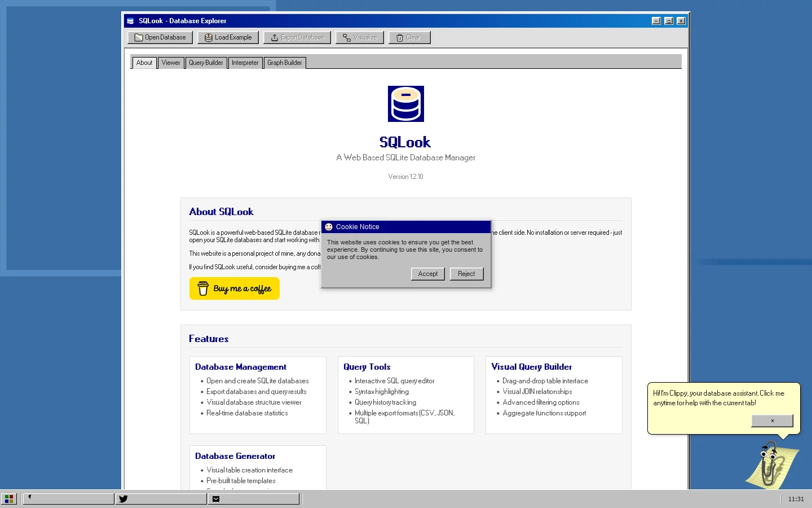Screen dimensions: 812x508
Task: Click the "Aggregate functions support" bullet
Action: click(544, 413)
